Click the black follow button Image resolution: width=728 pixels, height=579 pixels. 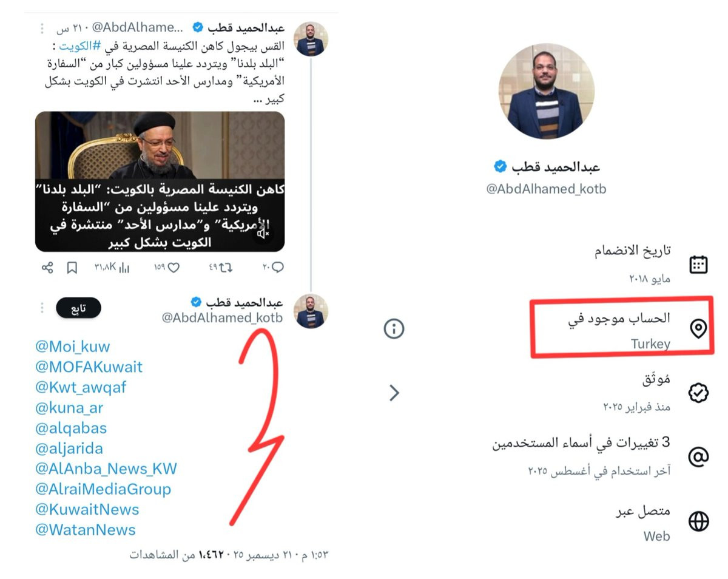click(x=78, y=308)
